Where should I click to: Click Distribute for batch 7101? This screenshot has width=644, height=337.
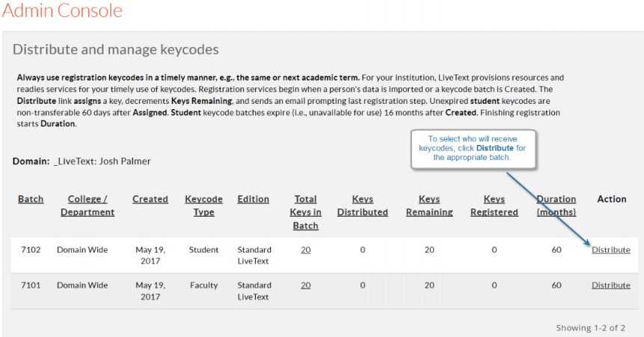(610, 285)
